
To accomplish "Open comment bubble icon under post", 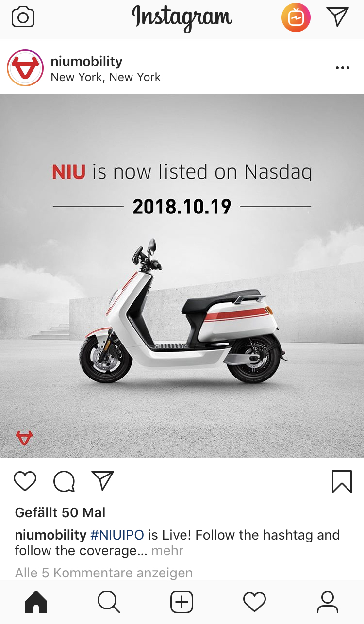I will coord(64,481).
